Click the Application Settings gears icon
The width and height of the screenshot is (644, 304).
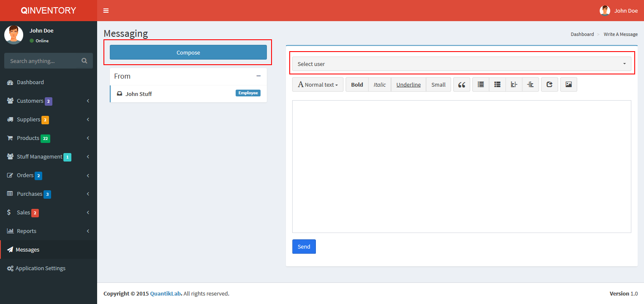(x=10, y=268)
